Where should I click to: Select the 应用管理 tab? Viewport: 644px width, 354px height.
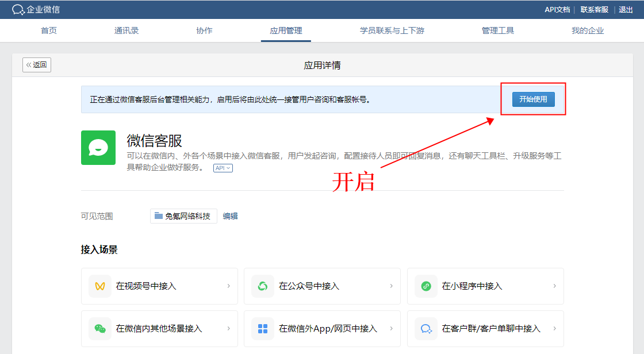tap(286, 31)
